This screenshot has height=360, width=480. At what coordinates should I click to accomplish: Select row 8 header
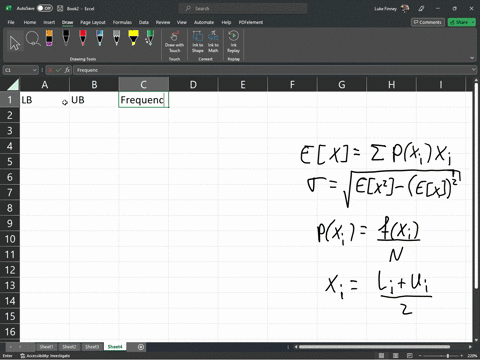click(10, 208)
